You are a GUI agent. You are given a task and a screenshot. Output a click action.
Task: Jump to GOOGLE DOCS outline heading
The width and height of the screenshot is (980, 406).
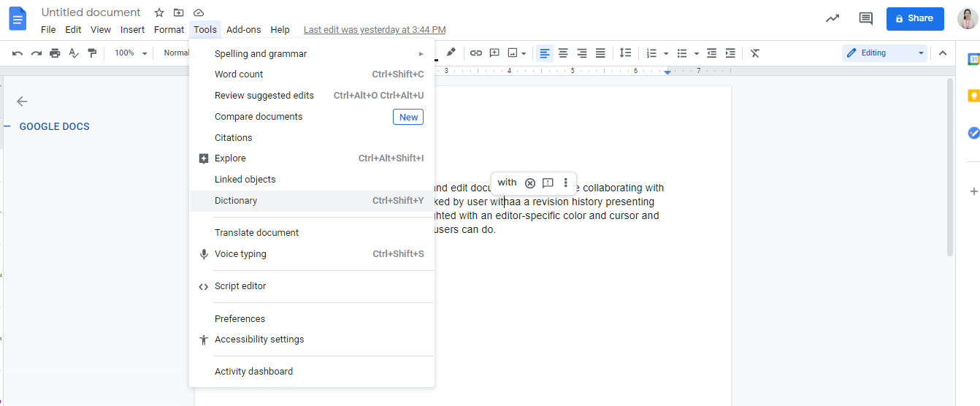tap(55, 126)
